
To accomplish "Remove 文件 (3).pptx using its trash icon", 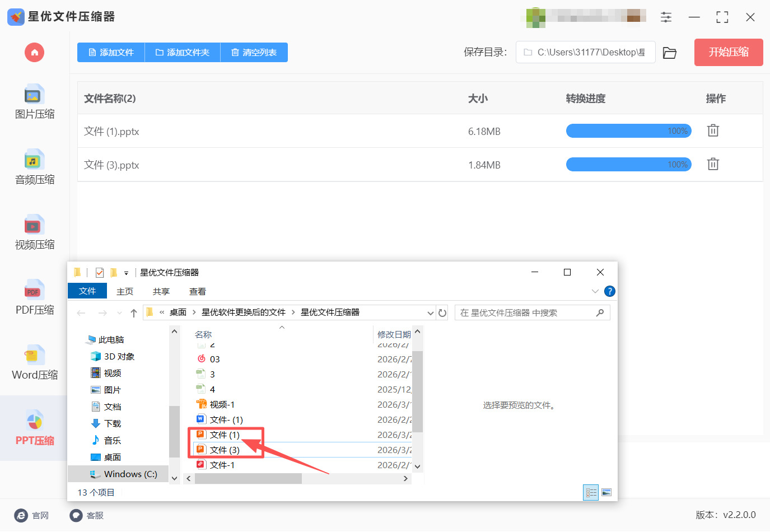I will [712, 165].
